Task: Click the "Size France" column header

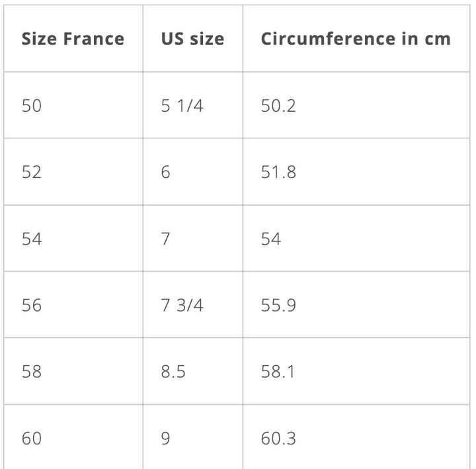Action: coord(73,38)
